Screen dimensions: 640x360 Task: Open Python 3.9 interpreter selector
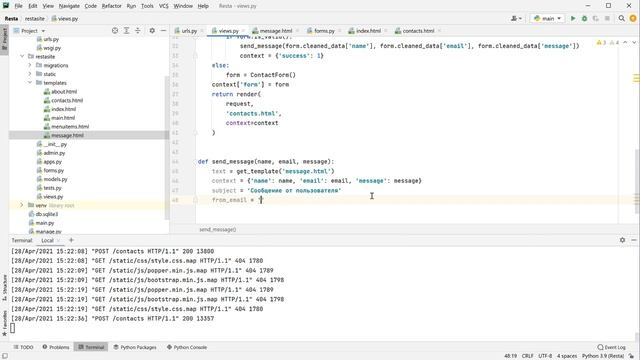pos(603,356)
